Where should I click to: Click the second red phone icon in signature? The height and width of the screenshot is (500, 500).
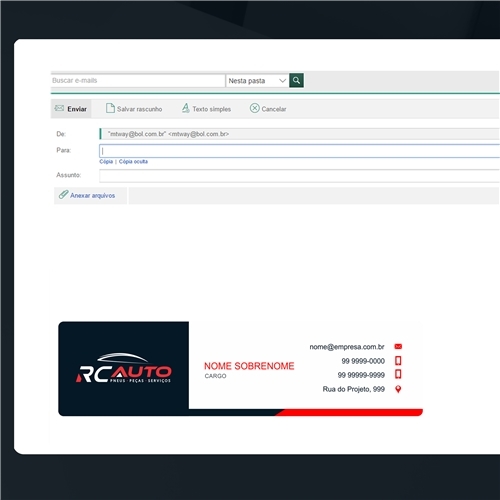pyautogui.click(x=398, y=374)
